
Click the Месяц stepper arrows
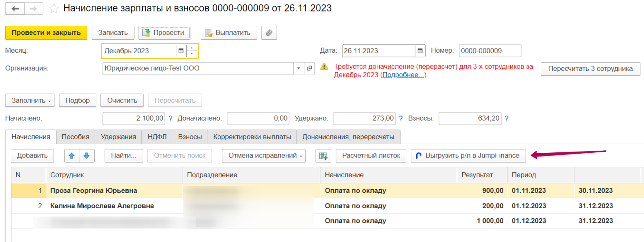pos(192,51)
